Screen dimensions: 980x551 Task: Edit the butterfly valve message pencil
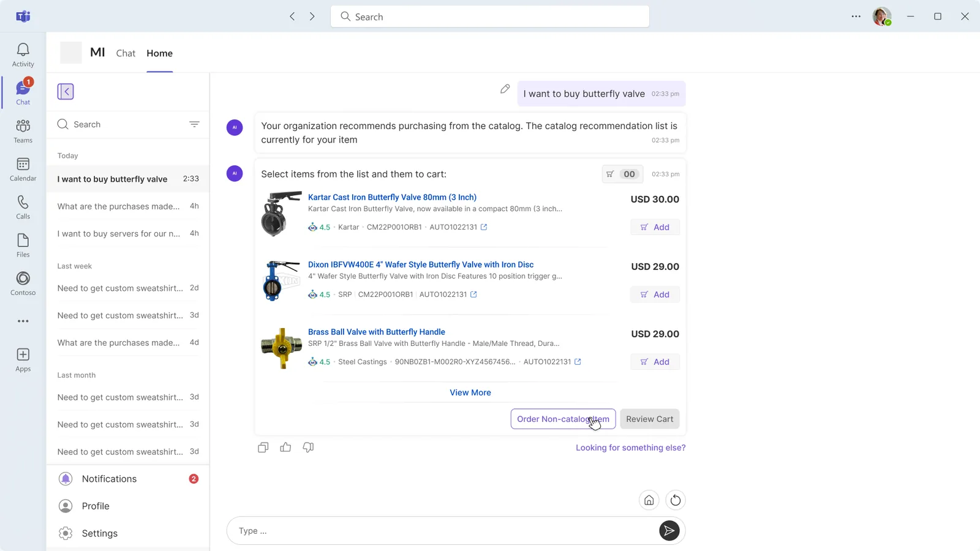point(505,89)
